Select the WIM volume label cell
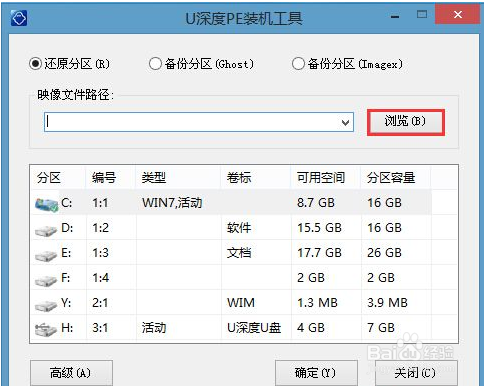The height and width of the screenshot is (386, 484). 241,303
